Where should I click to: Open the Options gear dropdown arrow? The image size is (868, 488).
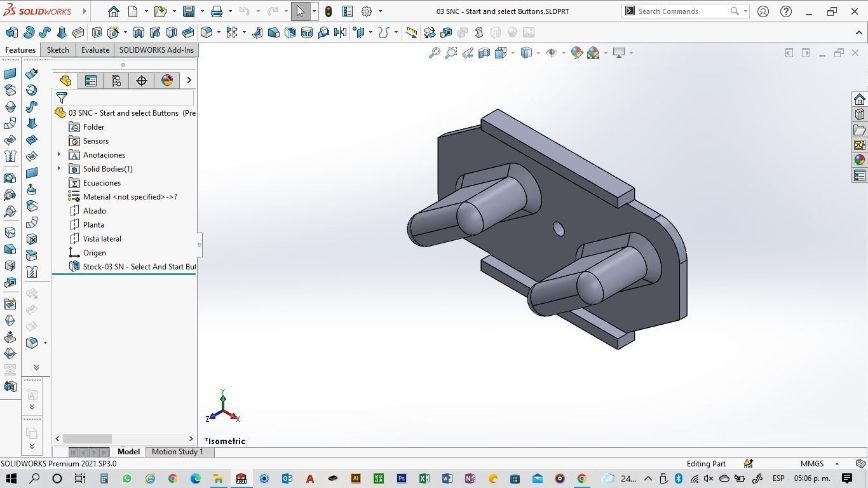pos(380,11)
